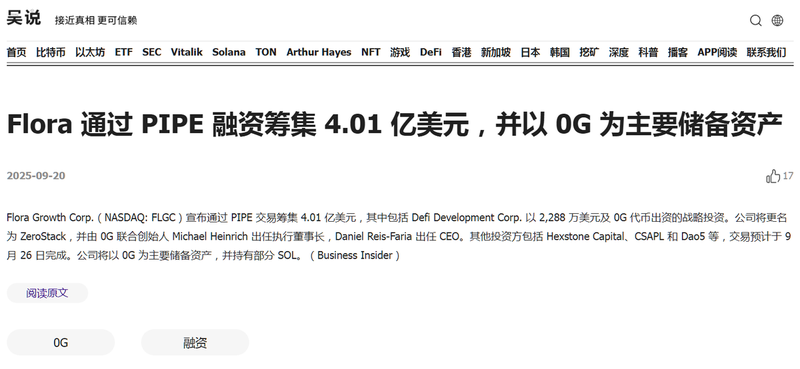Image resolution: width=800 pixels, height=369 pixels.
Task: Open the Solana topic
Action: (229, 52)
